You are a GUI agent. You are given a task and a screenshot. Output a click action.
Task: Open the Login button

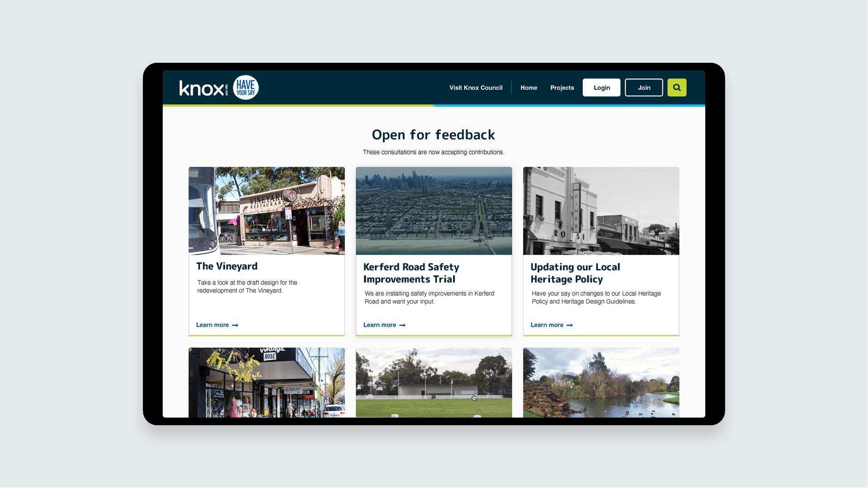click(x=601, y=88)
